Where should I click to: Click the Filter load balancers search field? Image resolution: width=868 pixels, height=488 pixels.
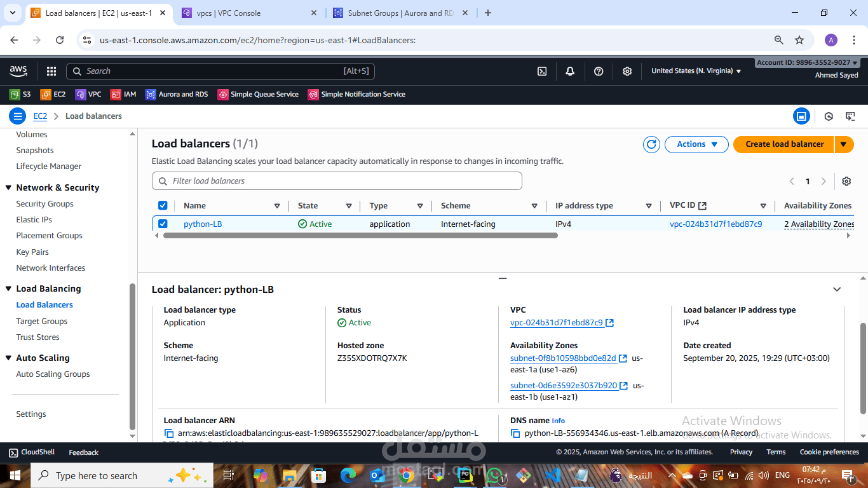tap(337, 181)
